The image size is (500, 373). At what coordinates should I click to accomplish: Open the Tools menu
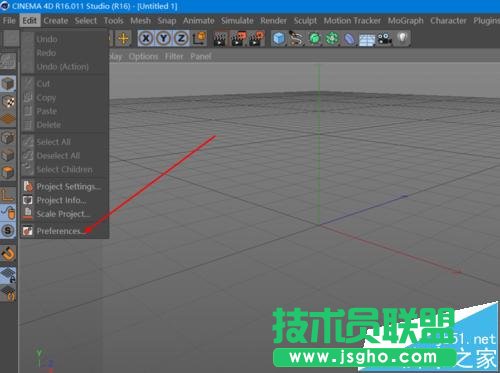(x=113, y=21)
